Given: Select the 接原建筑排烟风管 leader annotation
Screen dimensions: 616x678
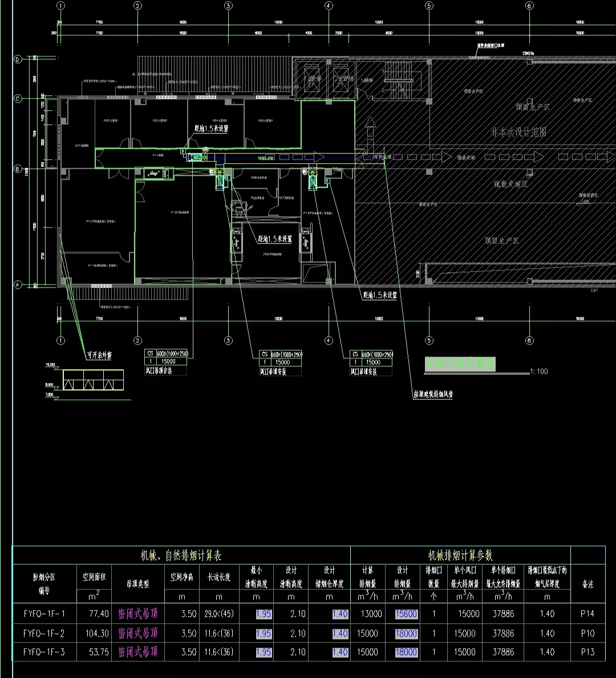Looking at the screenshot, I should [x=433, y=394].
